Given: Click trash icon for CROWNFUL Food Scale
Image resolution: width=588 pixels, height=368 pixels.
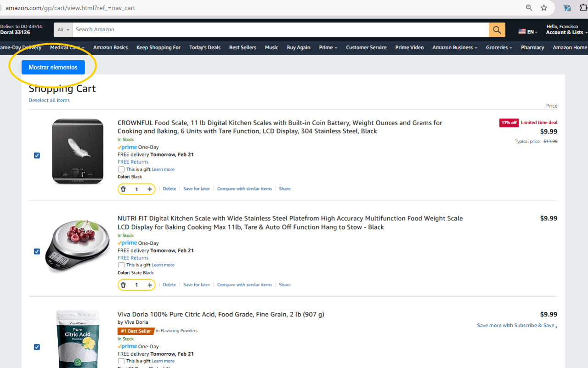Looking at the screenshot, I should (x=123, y=189).
